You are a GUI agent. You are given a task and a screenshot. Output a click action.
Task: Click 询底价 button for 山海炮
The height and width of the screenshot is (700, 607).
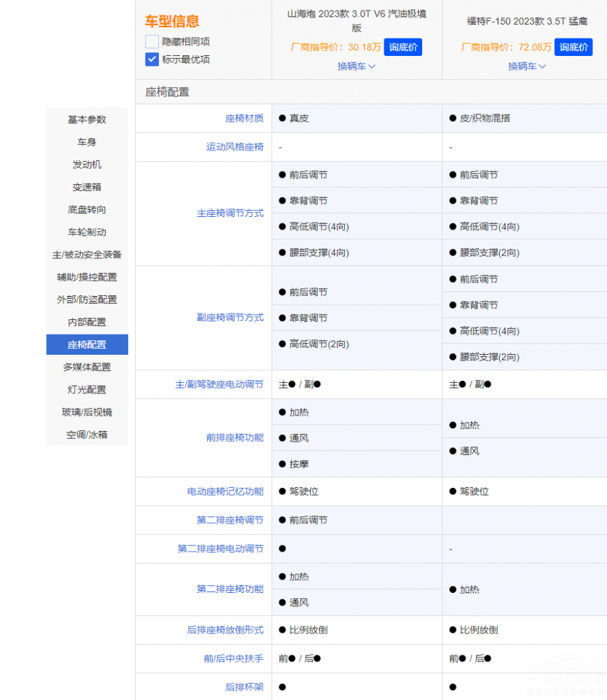[403, 48]
